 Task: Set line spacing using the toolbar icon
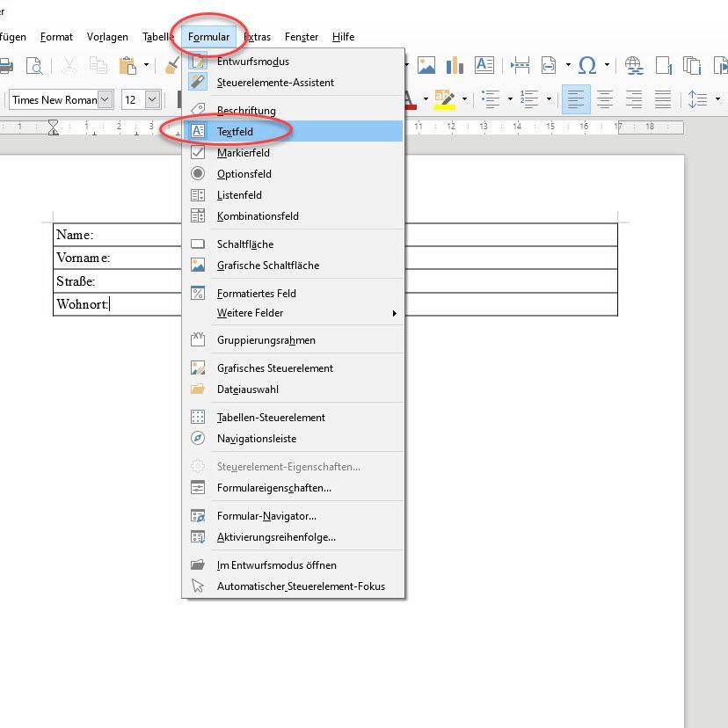tap(697, 98)
